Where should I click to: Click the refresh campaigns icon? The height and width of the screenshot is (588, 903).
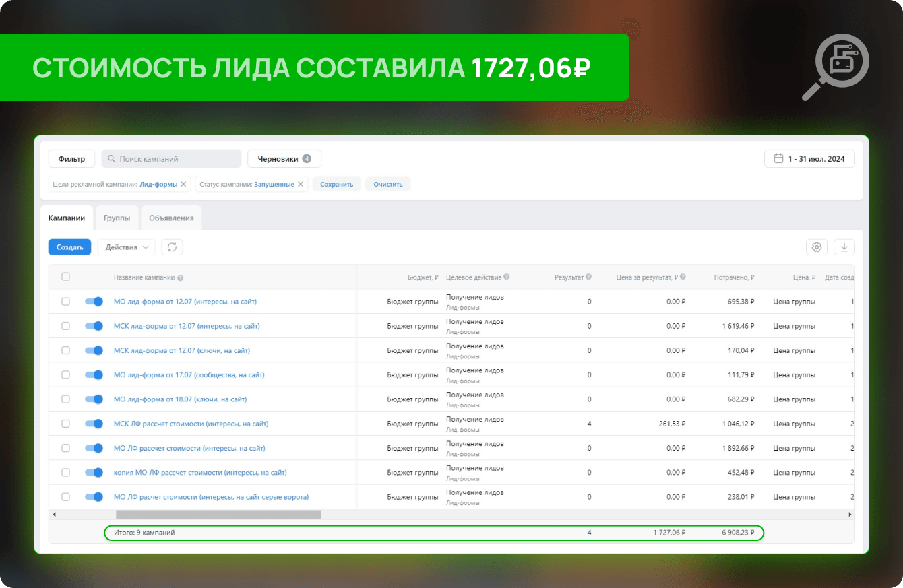tap(172, 247)
